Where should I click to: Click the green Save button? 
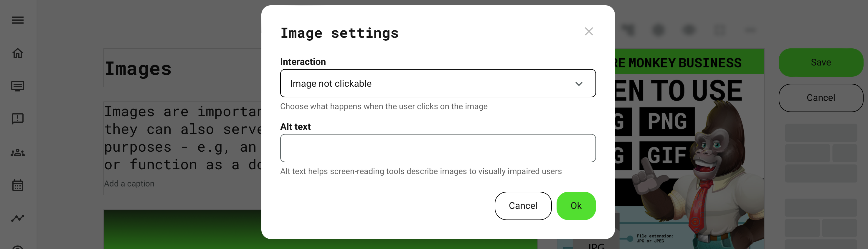point(821,63)
